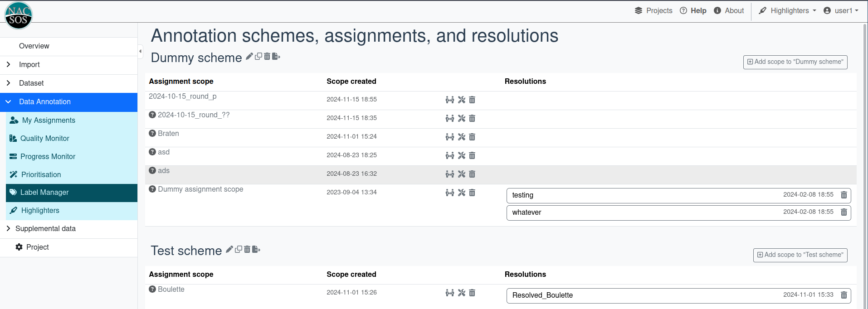Viewport: 868px width, 309px height.
Task: Remove the Resolved_Boulette resolution
Action: (844, 295)
